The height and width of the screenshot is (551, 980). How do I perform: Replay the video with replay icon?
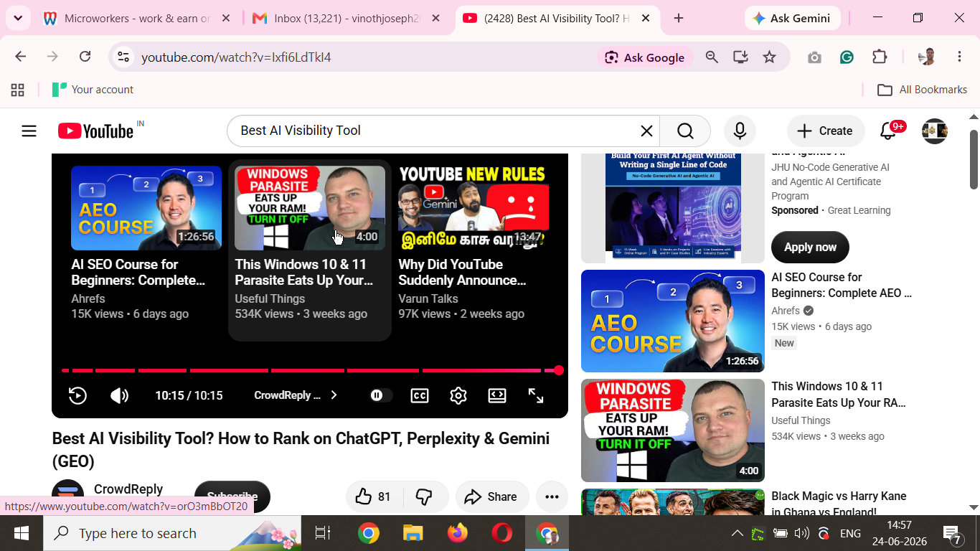coord(77,395)
